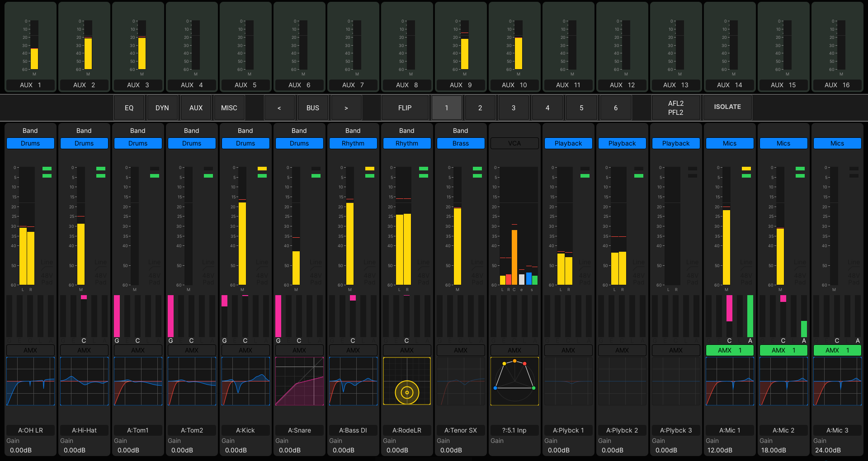Image resolution: width=868 pixels, height=461 pixels.
Task: Select fader bank 3
Action: coord(514,108)
